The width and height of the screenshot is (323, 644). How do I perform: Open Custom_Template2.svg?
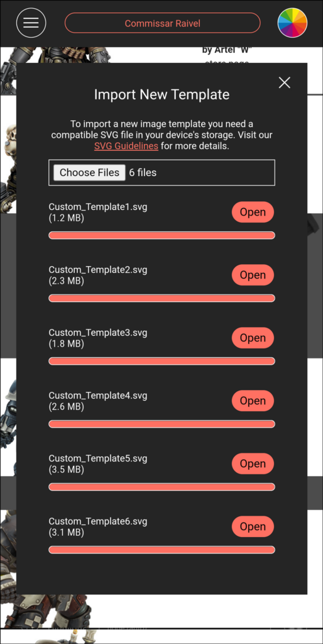pos(253,275)
